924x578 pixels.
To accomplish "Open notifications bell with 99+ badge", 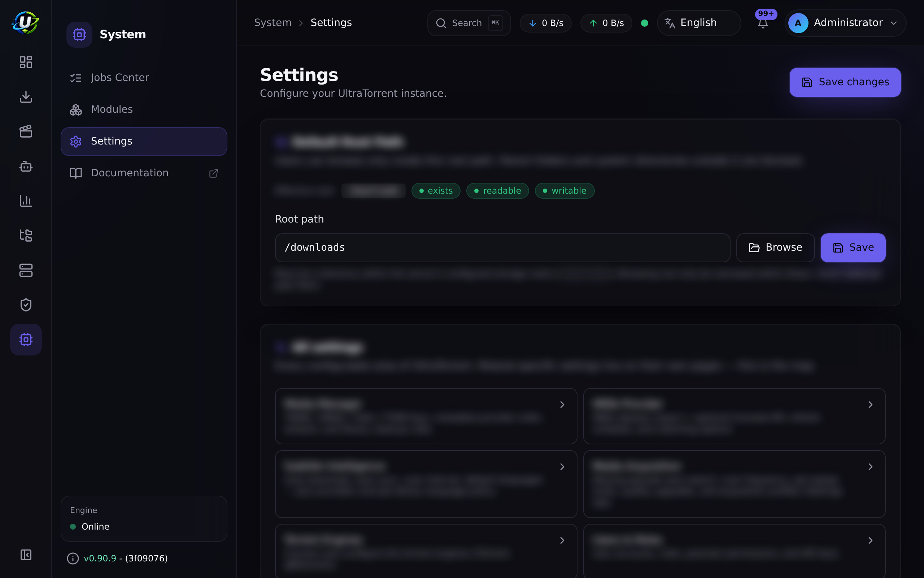I will coord(763,22).
